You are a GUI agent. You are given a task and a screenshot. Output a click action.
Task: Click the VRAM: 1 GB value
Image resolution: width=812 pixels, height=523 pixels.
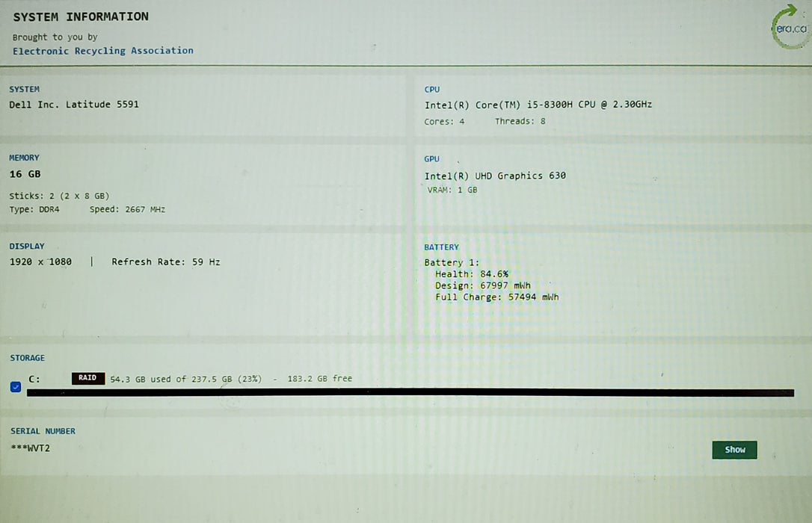(x=452, y=190)
